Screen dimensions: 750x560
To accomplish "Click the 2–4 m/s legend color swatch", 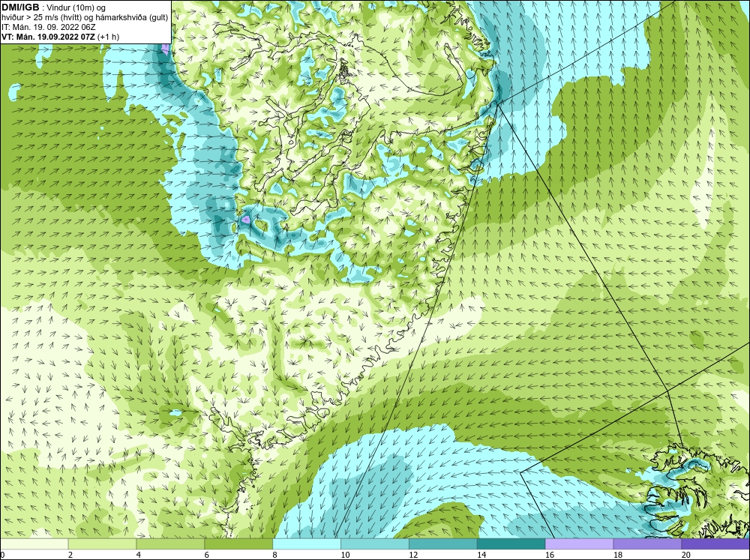I will tap(102, 544).
